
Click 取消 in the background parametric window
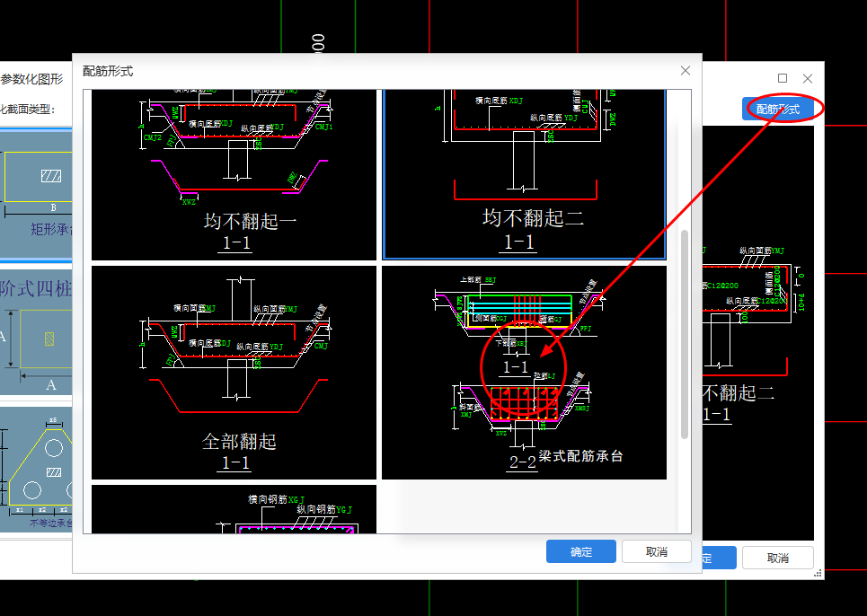[x=777, y=558]
